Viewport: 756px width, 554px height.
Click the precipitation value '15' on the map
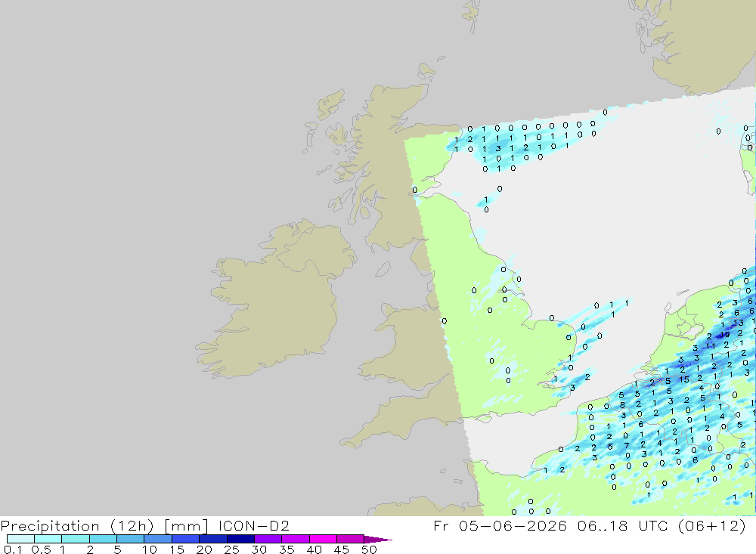[684, 379]
